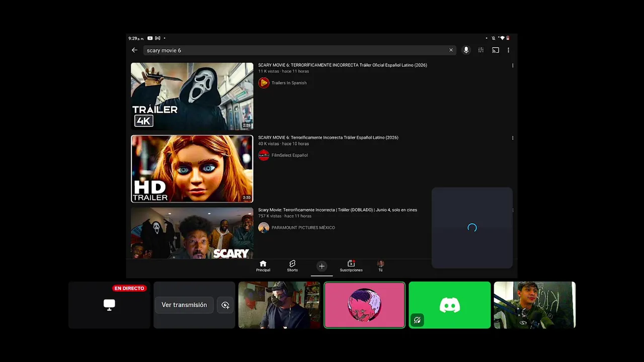Viewport: 644px width, 362px height.
Task: Tap the battery indicator in status bar
Action: pos(508,38)
